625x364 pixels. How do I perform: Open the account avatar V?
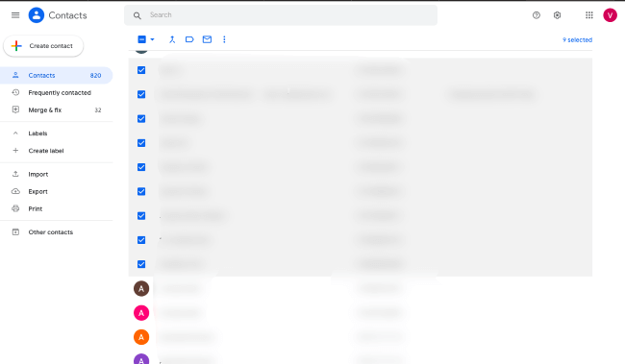610,15
